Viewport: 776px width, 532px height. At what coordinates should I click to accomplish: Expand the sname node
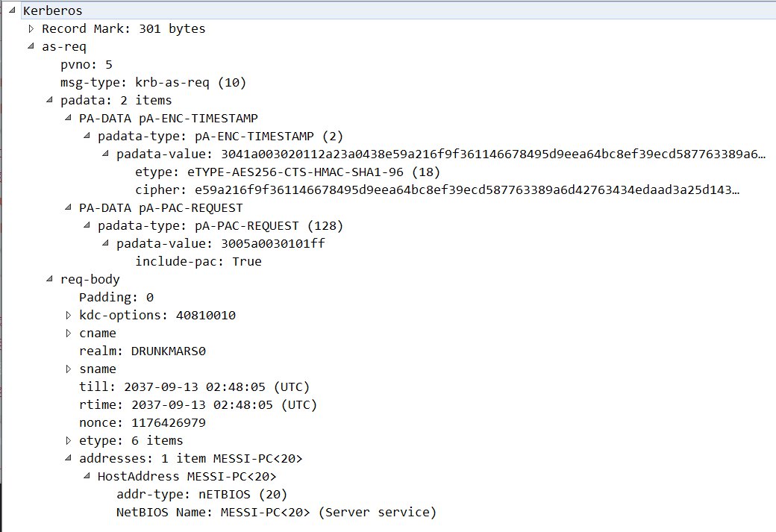[x=69, y=369]
